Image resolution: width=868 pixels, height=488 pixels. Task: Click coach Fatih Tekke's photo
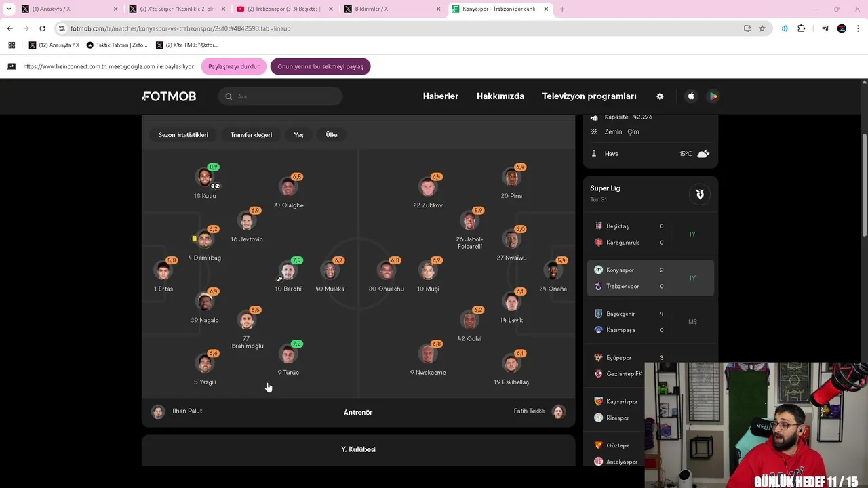coord(558,411)
